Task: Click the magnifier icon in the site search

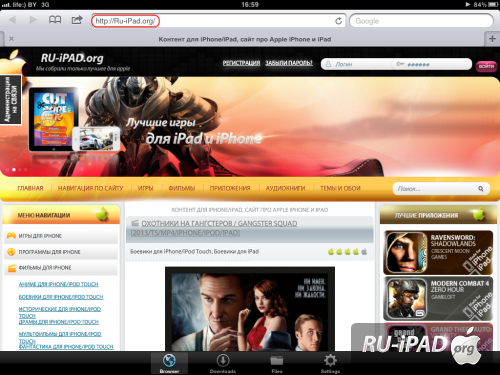Action: (x=481, y=189)
